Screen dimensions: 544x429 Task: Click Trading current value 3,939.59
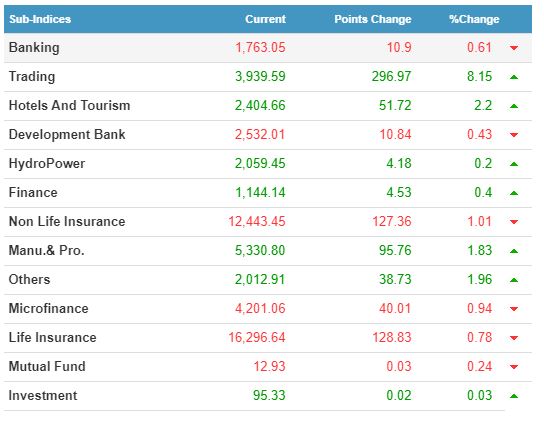tap(260, 77)
